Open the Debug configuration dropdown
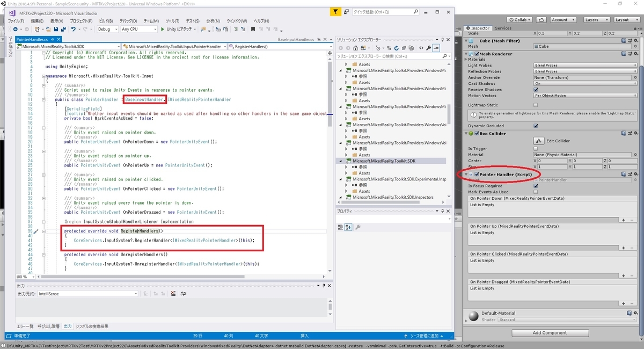The height and width of the screenshot is (349, 644). (x=107, y=29)
